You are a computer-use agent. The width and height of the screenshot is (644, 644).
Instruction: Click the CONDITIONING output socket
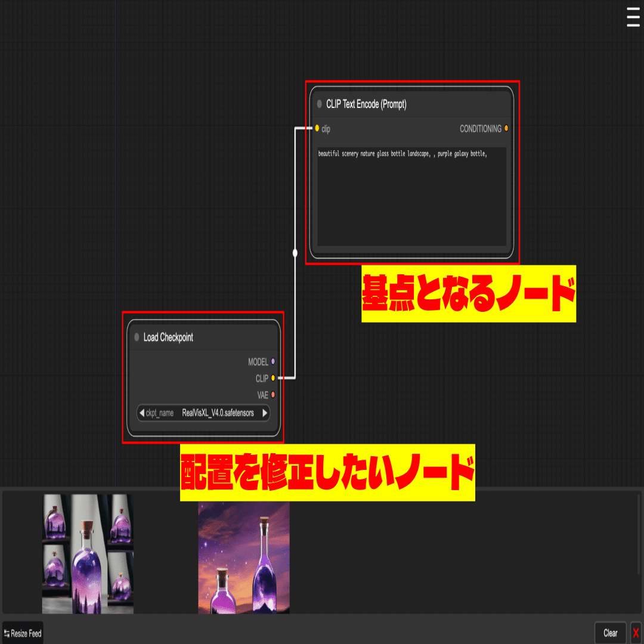(x=506, y=129)
